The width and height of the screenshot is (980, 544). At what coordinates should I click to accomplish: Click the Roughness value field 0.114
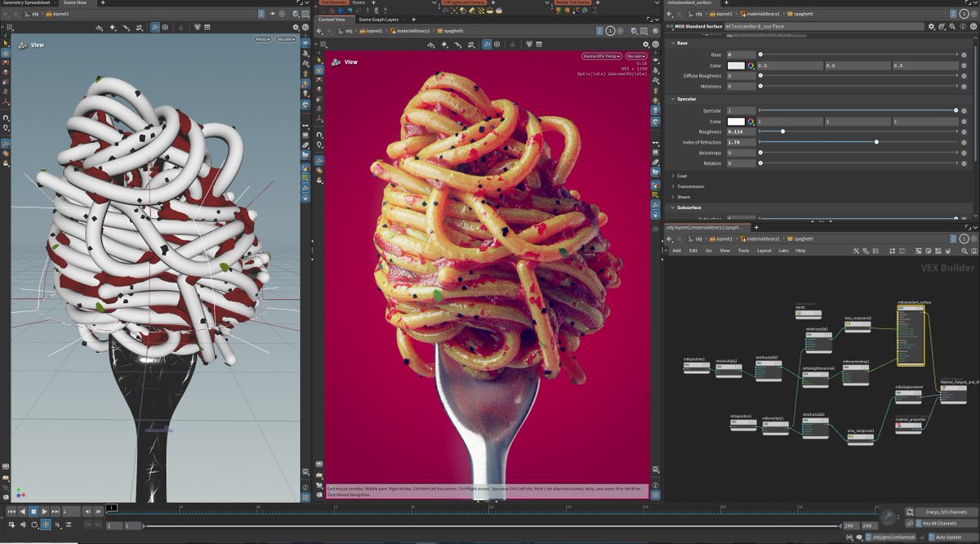tap(741, 132)
